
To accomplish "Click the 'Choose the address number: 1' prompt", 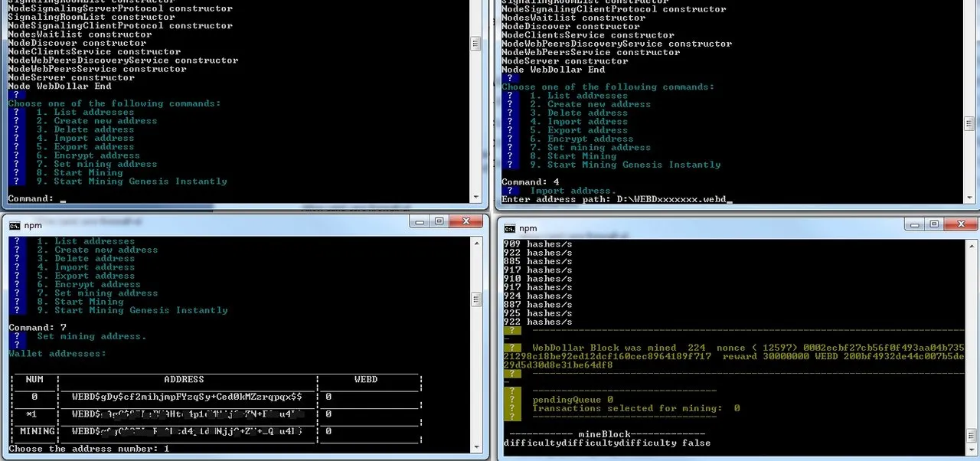I will (88, 448).
